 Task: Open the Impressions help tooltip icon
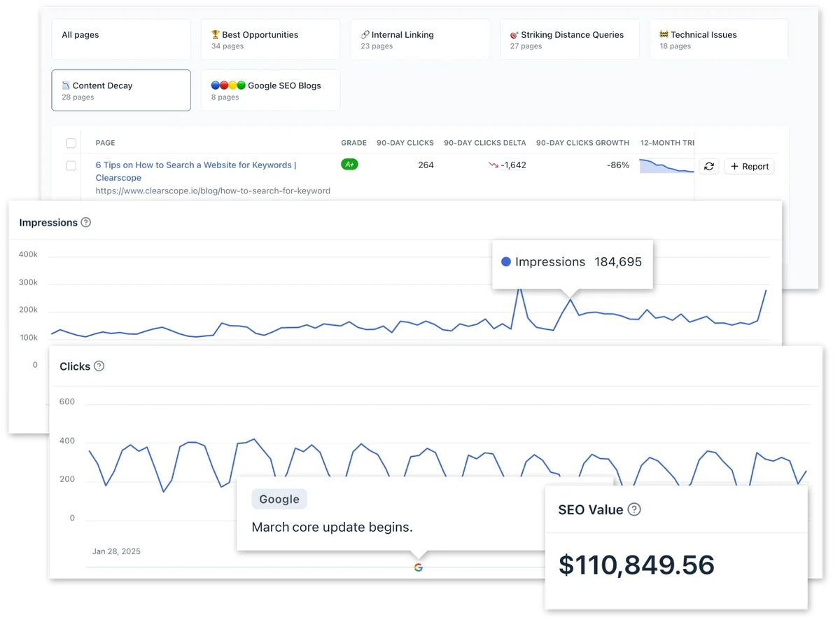pos(85,222)
